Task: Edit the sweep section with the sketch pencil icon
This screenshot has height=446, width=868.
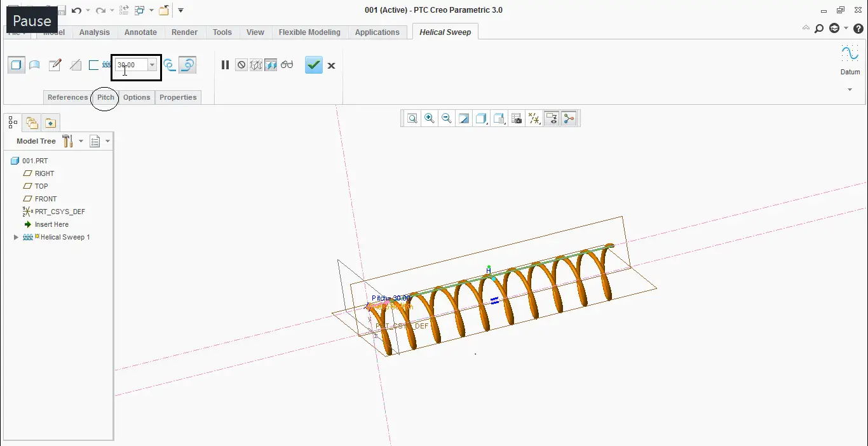Action: [55, 64]
